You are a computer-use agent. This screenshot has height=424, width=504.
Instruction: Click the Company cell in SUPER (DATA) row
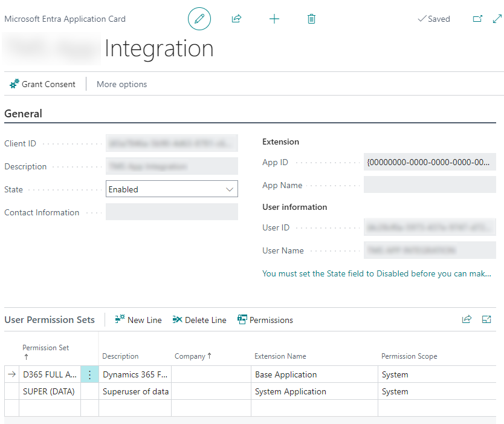pyautogui.click(x=211, y=391)
